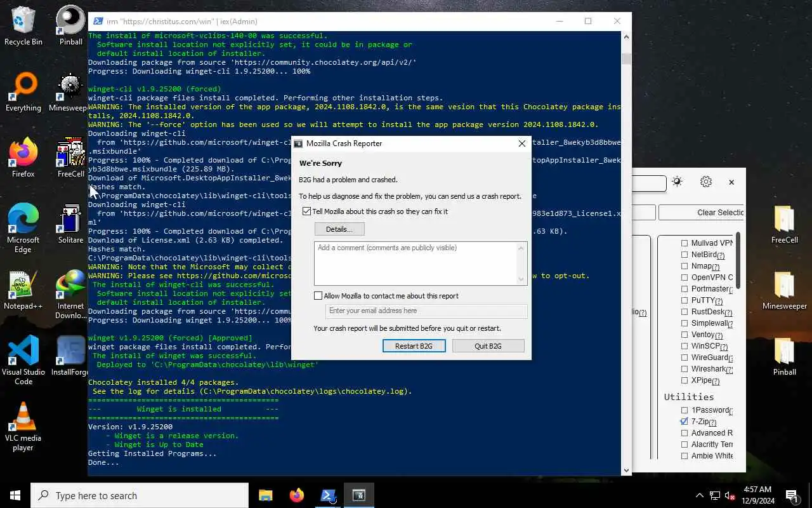Open the Windows Start menu
This screenshot has width=812, height=508.
(x=15, y=495)
